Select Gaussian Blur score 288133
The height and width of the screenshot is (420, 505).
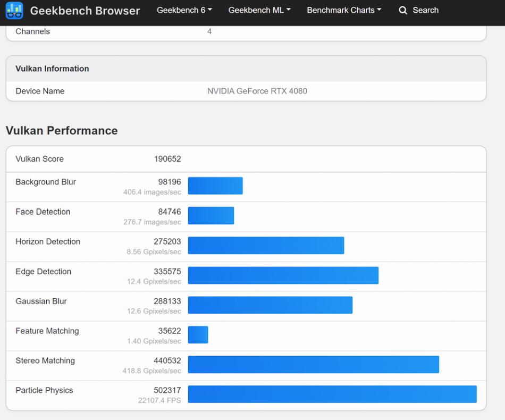click(167, 301)
